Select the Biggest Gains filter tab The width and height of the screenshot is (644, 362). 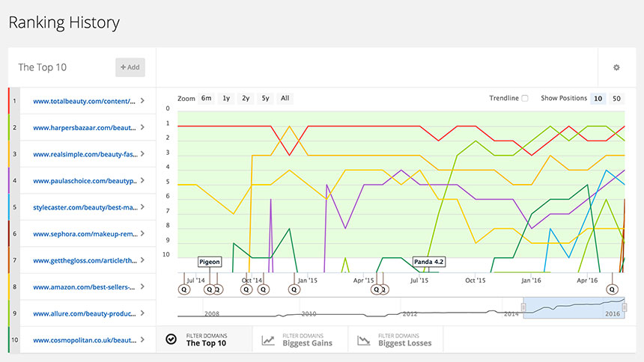[x=300, y=340]
